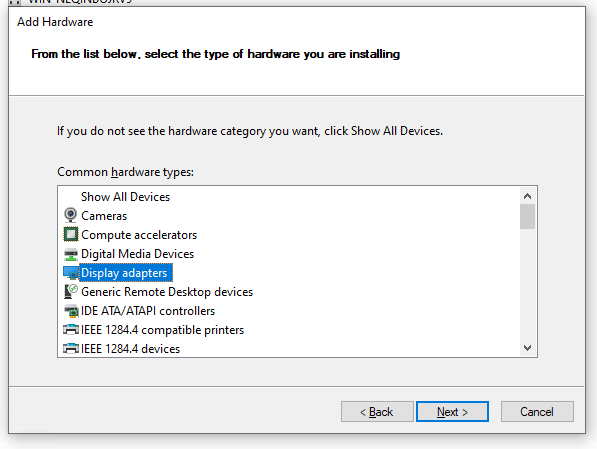
Task: Click the Generic Remote Desktop devices icon
Action: [70, 292]
